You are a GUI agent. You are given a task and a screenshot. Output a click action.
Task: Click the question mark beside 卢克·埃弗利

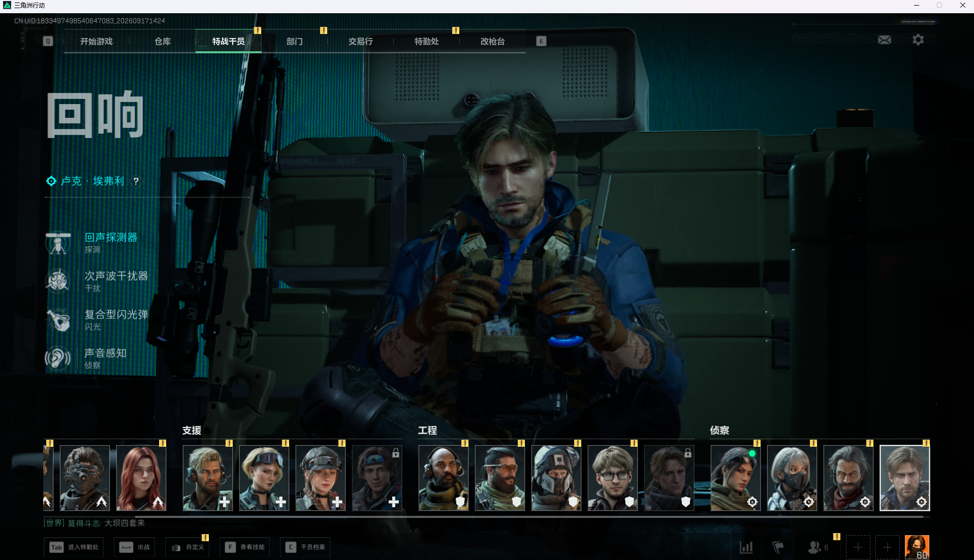point(136,181)
